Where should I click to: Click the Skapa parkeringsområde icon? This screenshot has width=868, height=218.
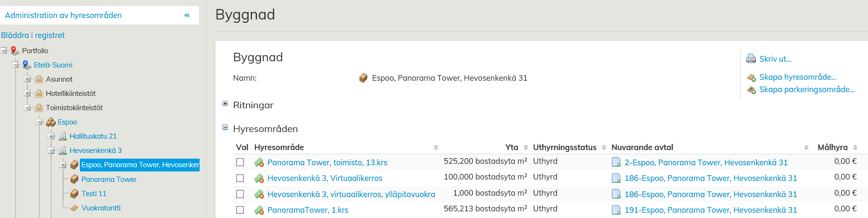[751, 90]
